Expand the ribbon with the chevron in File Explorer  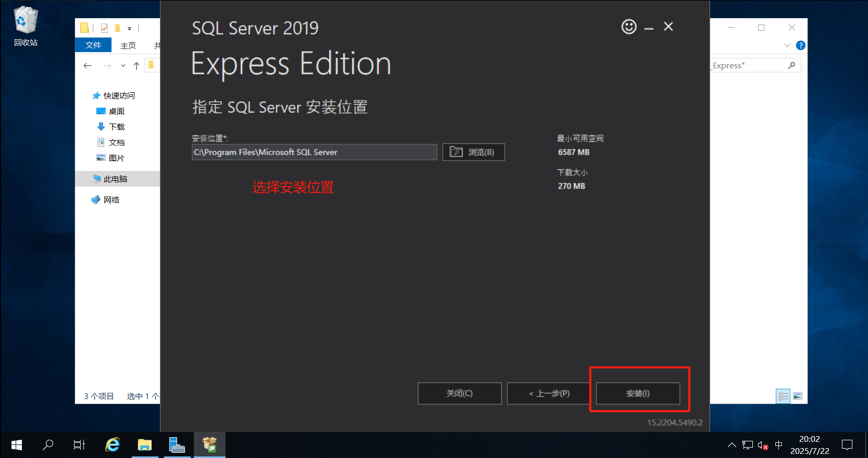click(x=787, y=45)
